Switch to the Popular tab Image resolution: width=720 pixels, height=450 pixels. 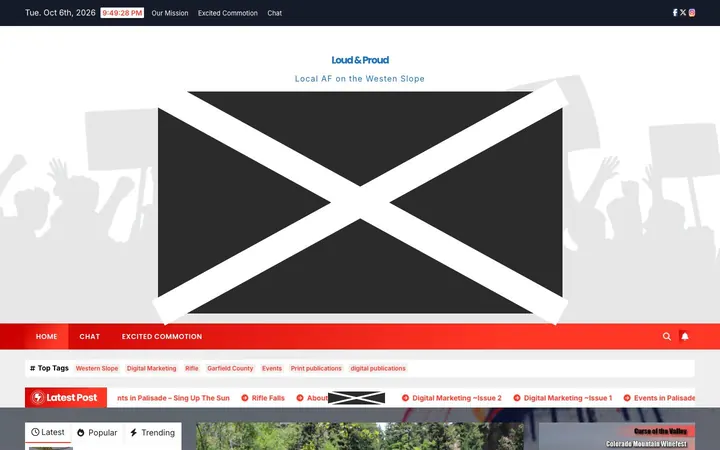(97, 433)
